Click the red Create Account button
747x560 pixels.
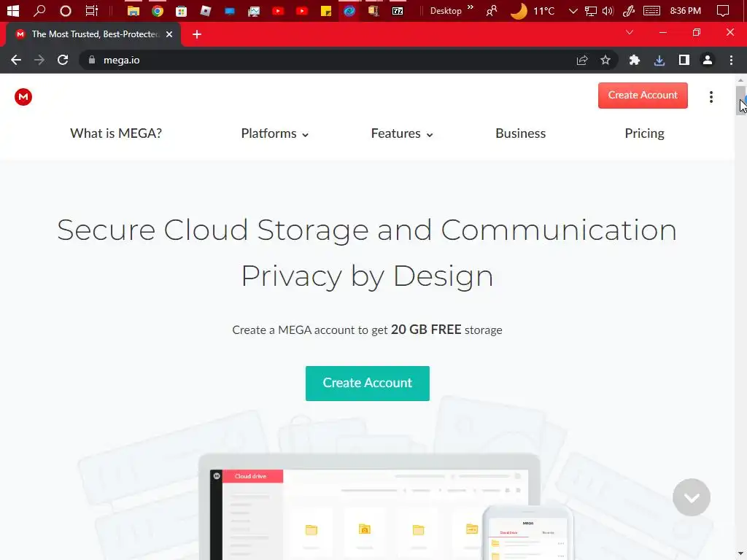643,96
